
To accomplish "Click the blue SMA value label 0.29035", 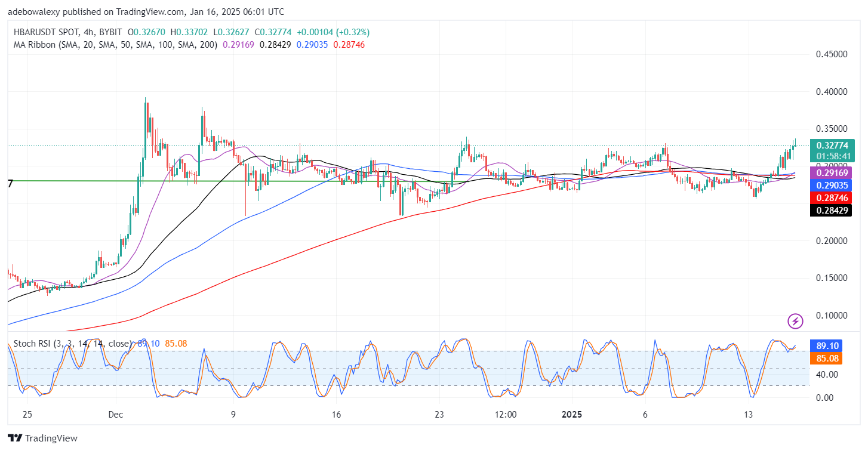I will point(832,185).
